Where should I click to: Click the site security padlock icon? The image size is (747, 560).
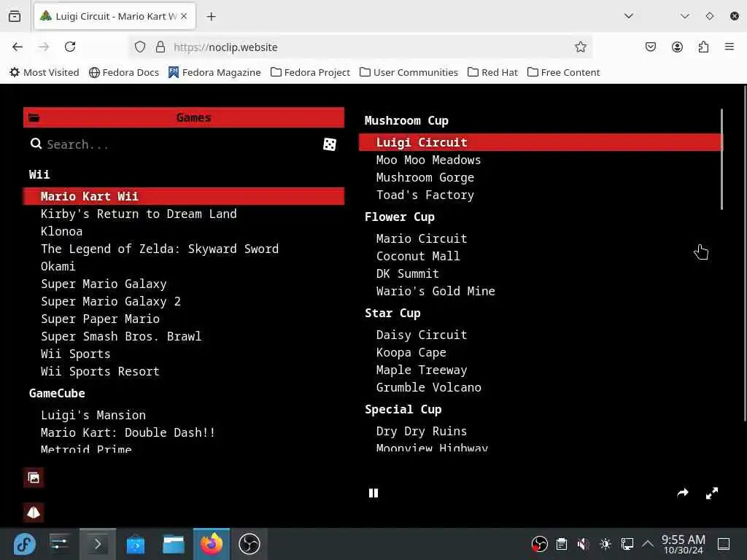pyautogui.click(x=160, y=47)
